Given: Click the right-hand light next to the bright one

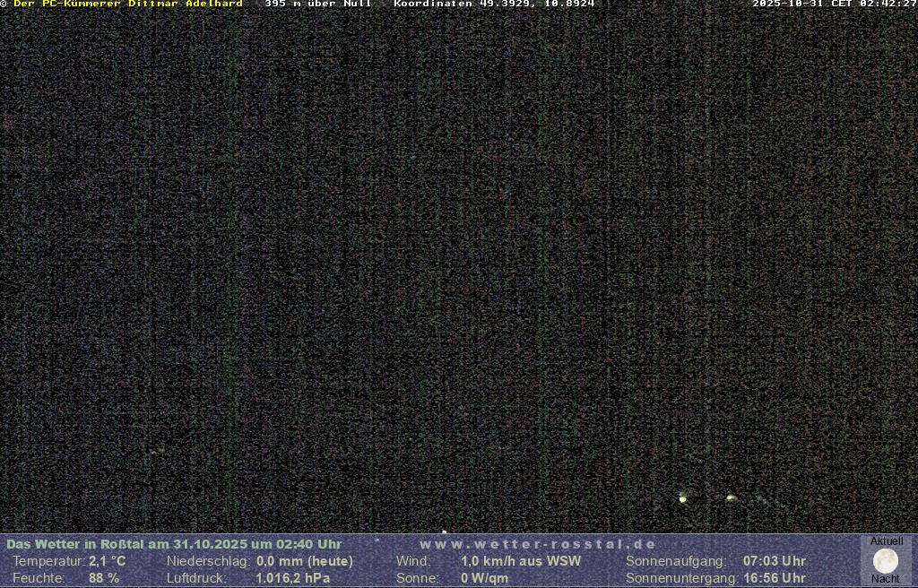Looking at the screenshot, I should (x=731, y=497).
